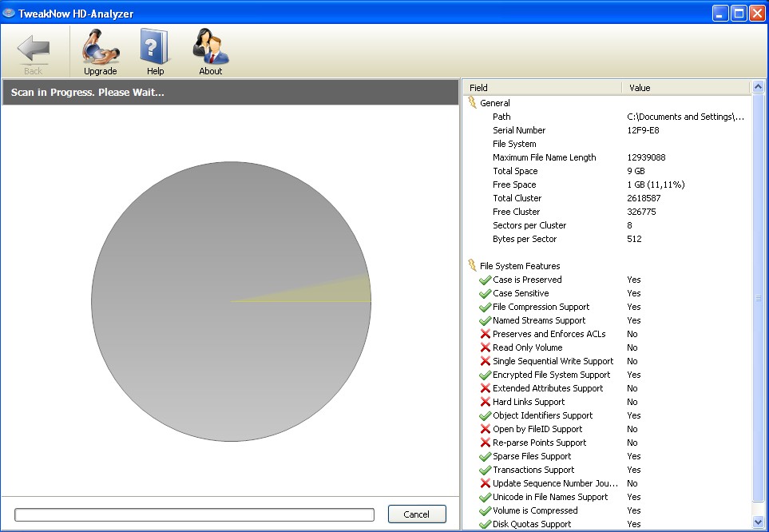Click the vertical scrollbar thumb in the field list
Viewport: 769px width, 532px height.
(758, 298)
